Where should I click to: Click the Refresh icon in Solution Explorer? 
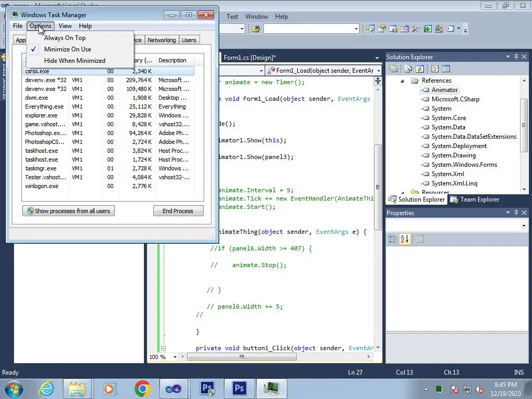pos(420,69)
